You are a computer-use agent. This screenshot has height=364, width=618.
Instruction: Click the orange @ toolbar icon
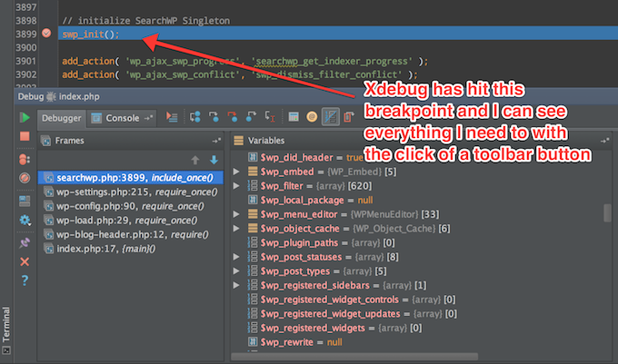click(x=312, y=117)
